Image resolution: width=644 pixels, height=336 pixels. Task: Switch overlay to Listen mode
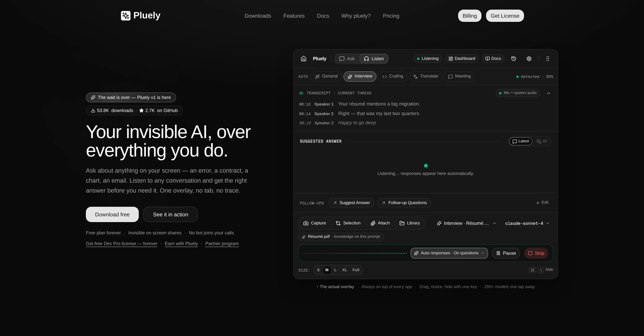[374, 59]
